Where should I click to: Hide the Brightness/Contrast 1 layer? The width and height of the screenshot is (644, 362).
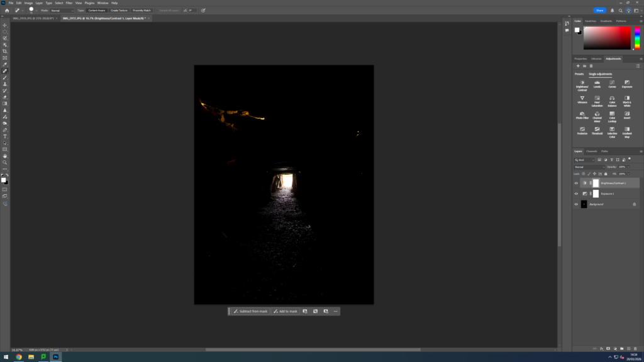pyautogui.click(x=576, y=183)
